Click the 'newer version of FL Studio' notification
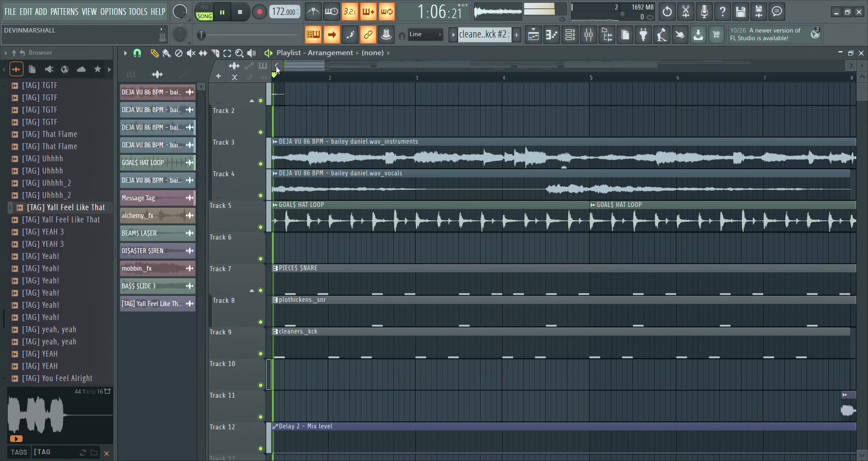 [775, 34]
